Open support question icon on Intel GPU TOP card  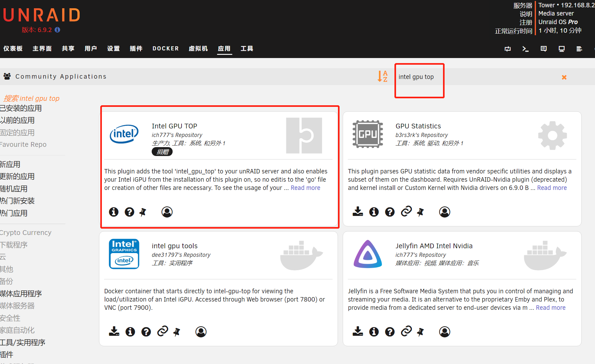(129, 212)
